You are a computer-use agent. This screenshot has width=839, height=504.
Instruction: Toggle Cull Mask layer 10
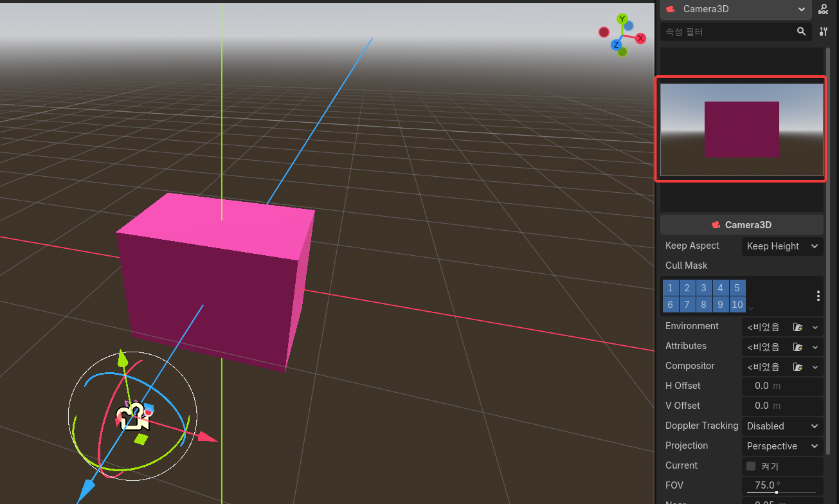(737, 305)
